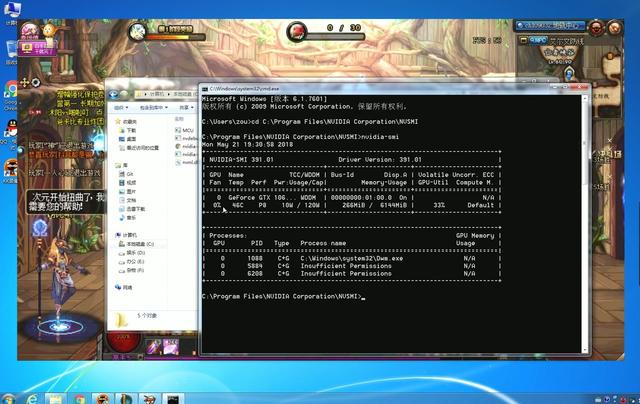Select 计算机 Computer node in navigation pane

point(126,235)
